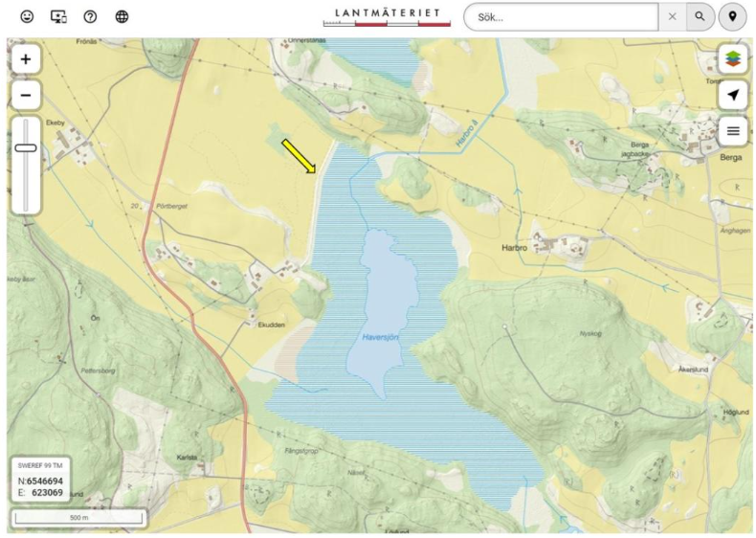
Task: Click the monitor icon in top-left toolbar
Action: click(58, 17)
